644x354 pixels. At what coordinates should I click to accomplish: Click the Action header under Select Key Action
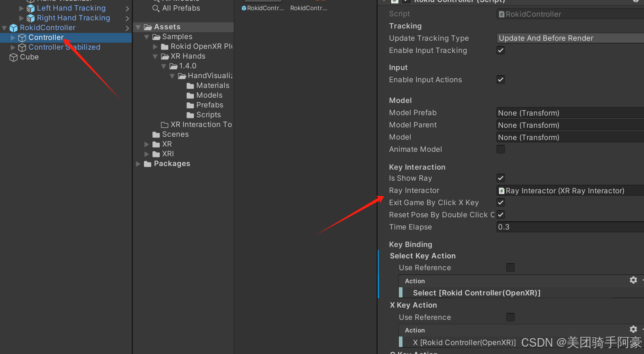click(x=415, y=281)
